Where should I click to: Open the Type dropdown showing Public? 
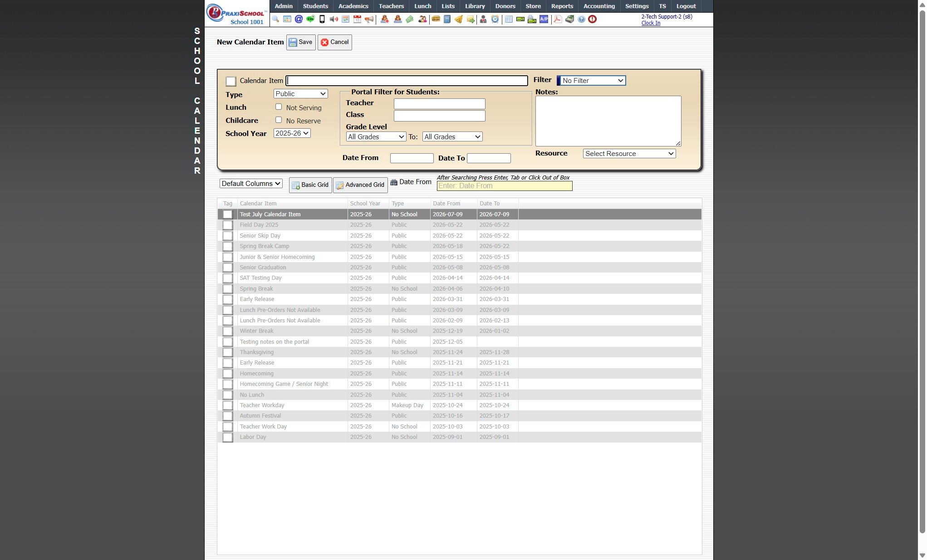(x=300, y=94)
